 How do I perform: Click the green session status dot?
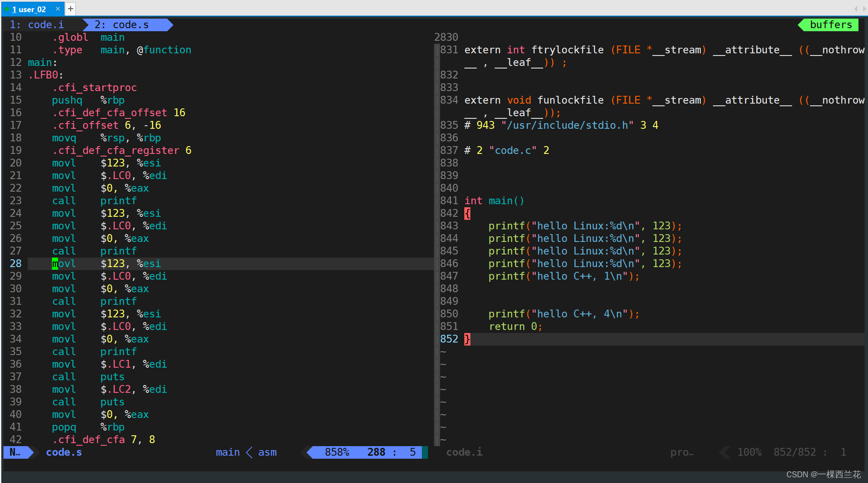(7, 9)
